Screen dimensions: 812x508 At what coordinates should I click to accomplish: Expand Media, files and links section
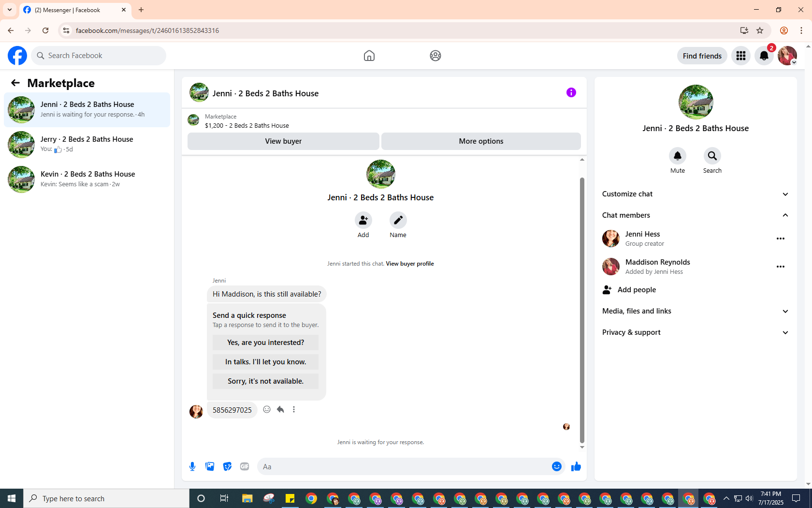696,311
